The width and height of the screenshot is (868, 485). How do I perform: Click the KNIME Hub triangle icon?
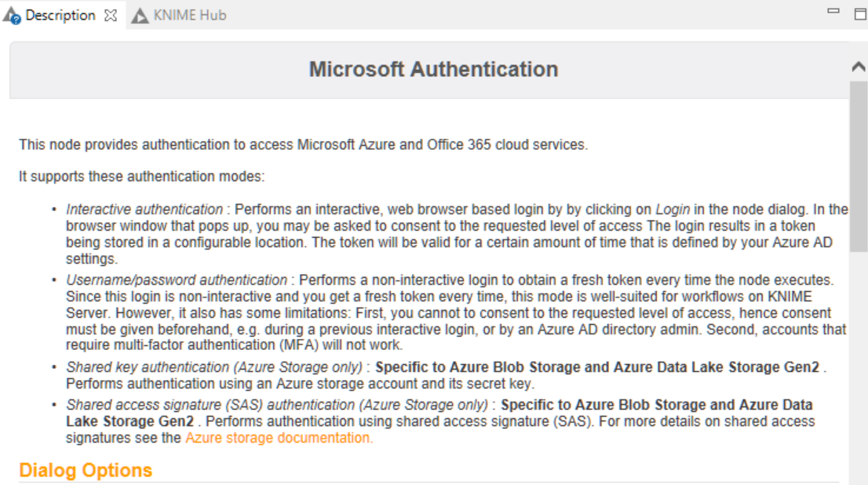[x=140, y=16]
